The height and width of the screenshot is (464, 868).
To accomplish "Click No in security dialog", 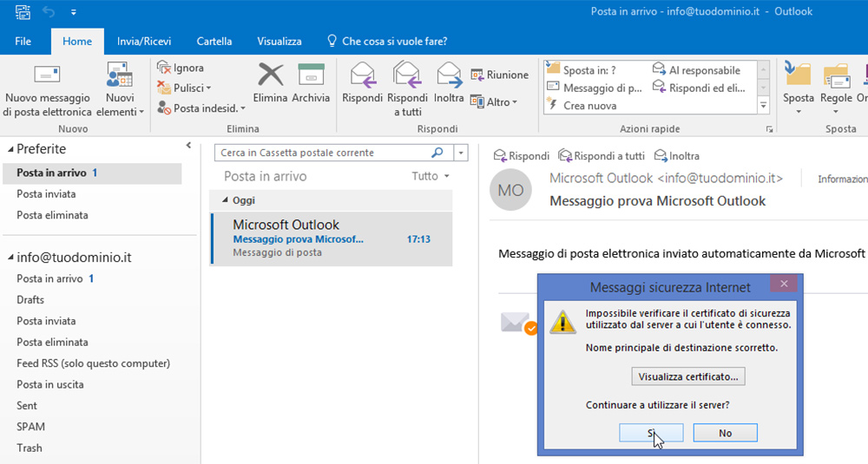I will 725,433.
